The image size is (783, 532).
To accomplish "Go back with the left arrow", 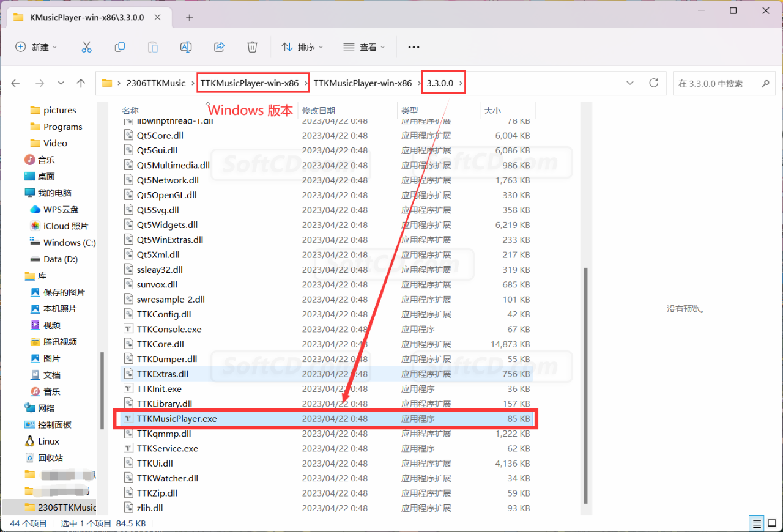I will coord(16,83).
